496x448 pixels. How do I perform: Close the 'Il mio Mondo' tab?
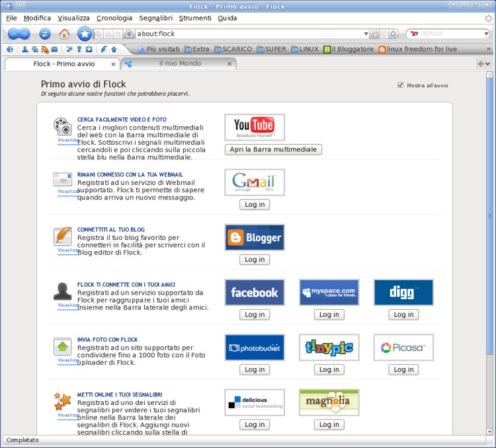coord(229,64)
